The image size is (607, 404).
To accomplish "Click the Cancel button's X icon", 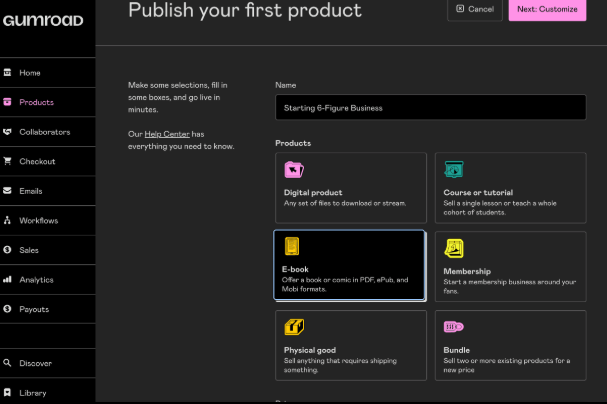I will [x=460, y=9].
